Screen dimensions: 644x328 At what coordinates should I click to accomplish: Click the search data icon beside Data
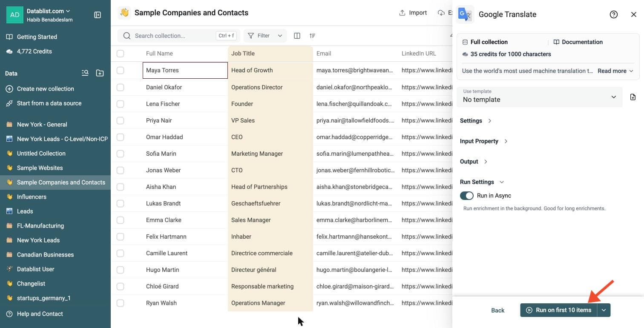point(85,73)
